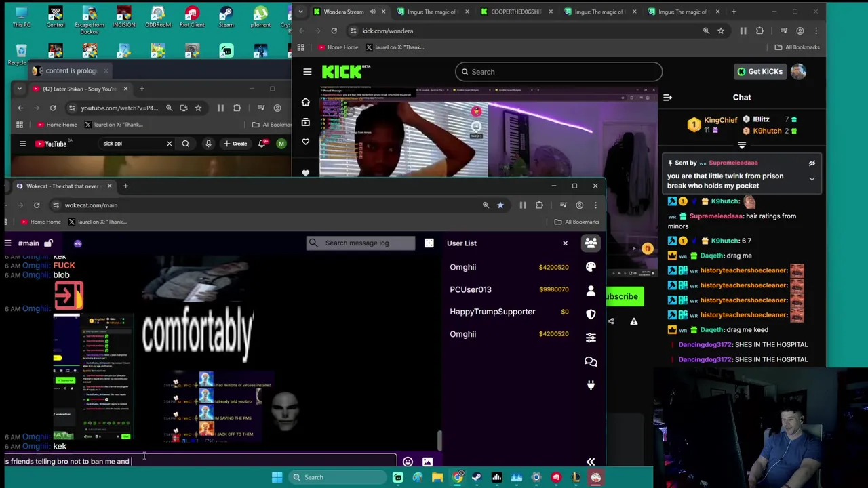Switch to the COOPERTHEDOGSHIT tab
The image size is (868, 488).
click(x=517, y=12)
